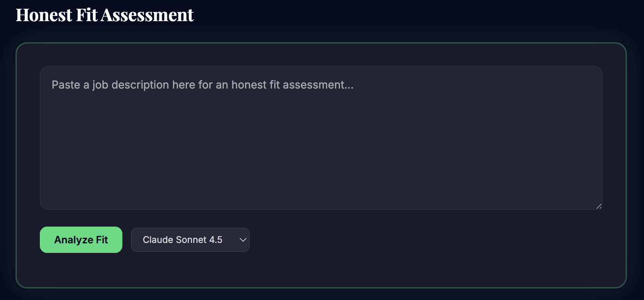The width and height of the screenshot is (644, 300).
Task: Click the textarea resize handle in corner
Action: tap(599, 206)
